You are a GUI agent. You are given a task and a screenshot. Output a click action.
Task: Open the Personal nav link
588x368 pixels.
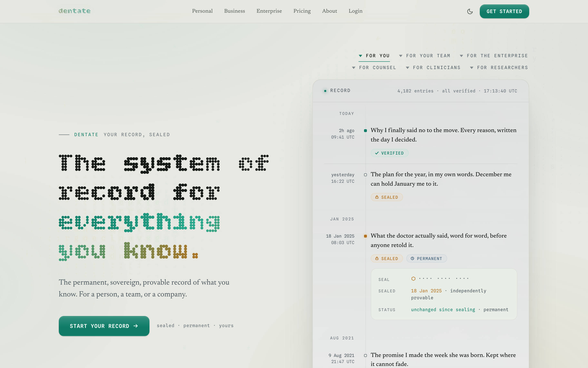[x=202, y=11]
